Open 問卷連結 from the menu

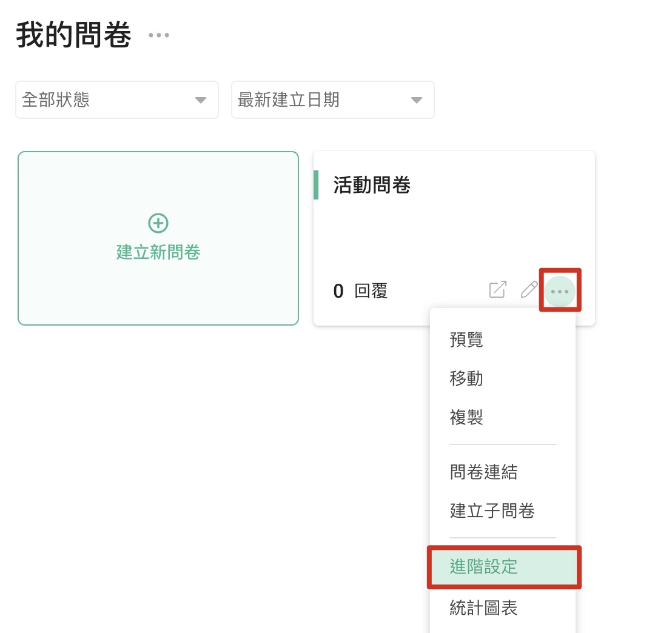[x=483, y=472]
